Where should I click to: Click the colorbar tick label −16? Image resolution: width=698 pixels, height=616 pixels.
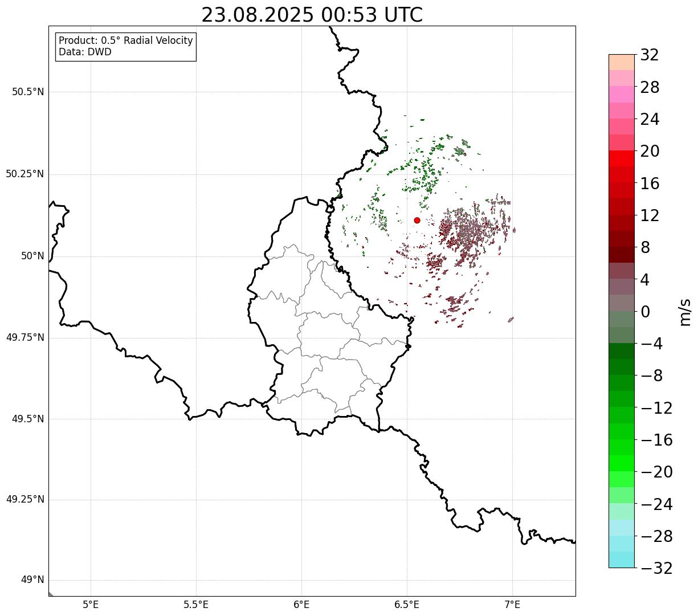coord(656,439)
